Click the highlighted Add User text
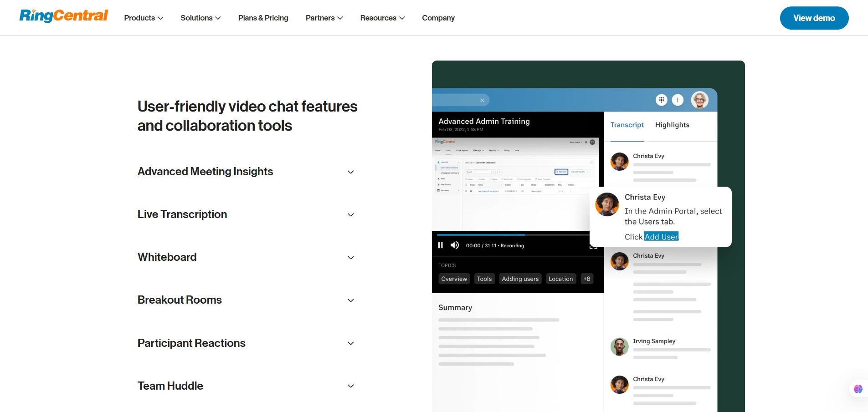Image resolution: width=868 pixels, height=412 pixels. click(662, 237)
